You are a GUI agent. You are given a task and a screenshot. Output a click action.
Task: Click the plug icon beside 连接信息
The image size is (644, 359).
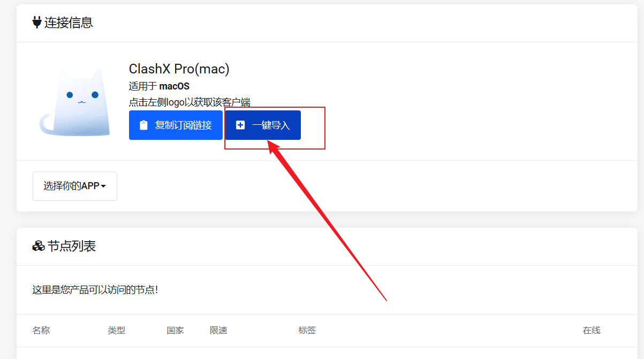[37, 23]
